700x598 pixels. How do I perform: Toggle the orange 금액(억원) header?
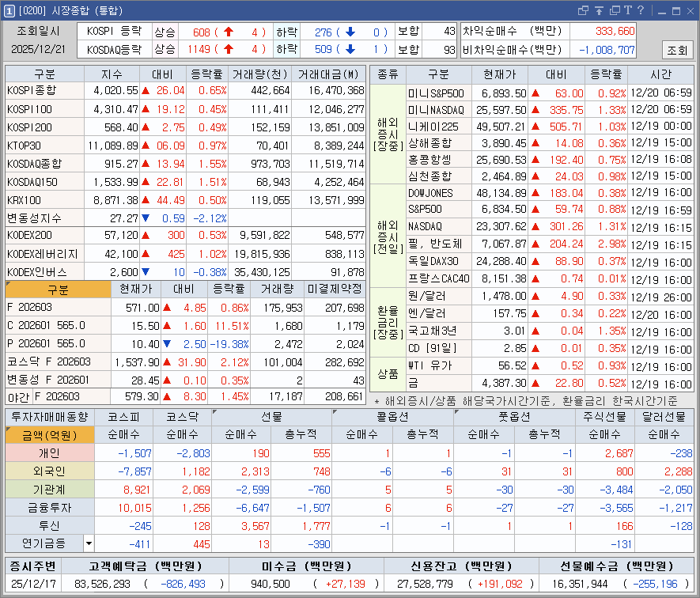[50, 434]
